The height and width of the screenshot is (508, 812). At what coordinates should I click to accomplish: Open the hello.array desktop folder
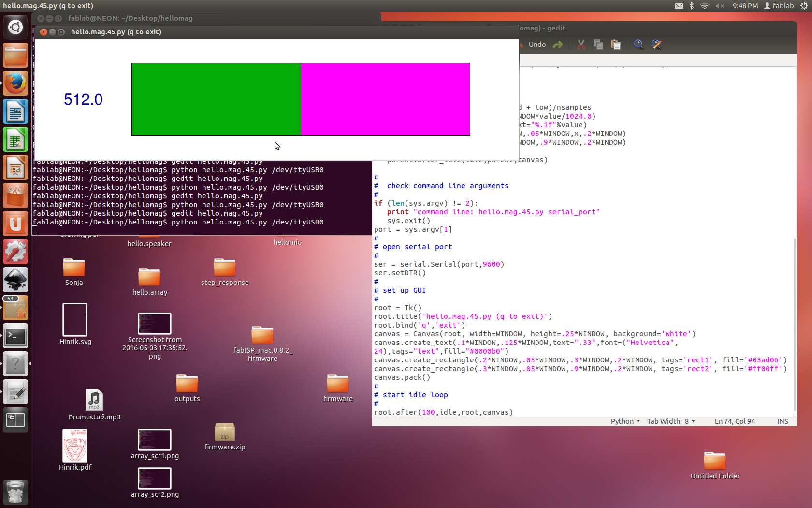coord(150,282)
